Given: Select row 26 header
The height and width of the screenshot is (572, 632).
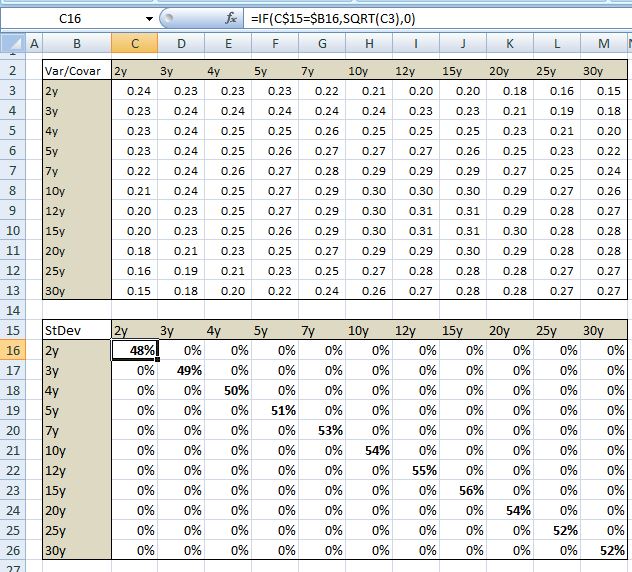Looking at the screenshot, I should (x=12, y=549).
